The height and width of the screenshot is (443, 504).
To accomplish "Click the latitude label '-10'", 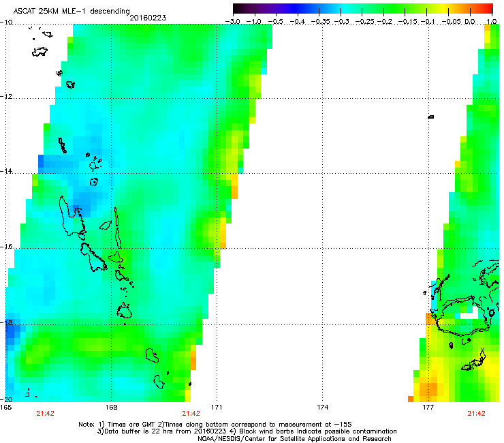I will point(6,22).
